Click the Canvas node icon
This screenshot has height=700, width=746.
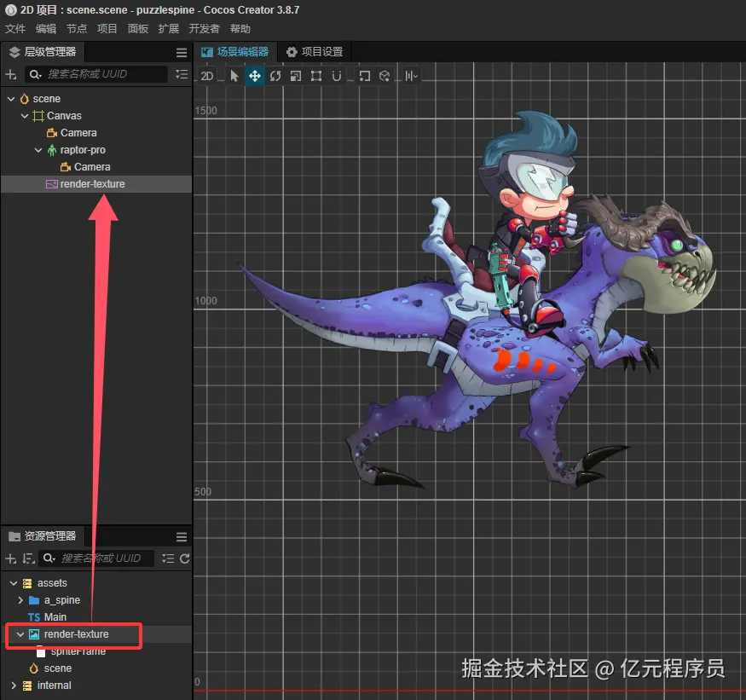tap(38, 116)
